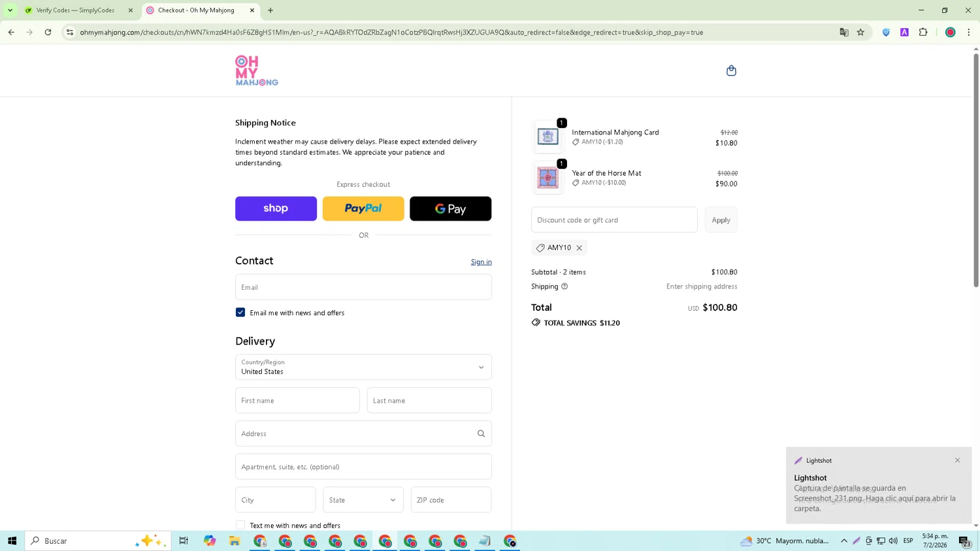Open volume control in system tray
The height and width of the screenshot is (551, 980).
point(893,541)
